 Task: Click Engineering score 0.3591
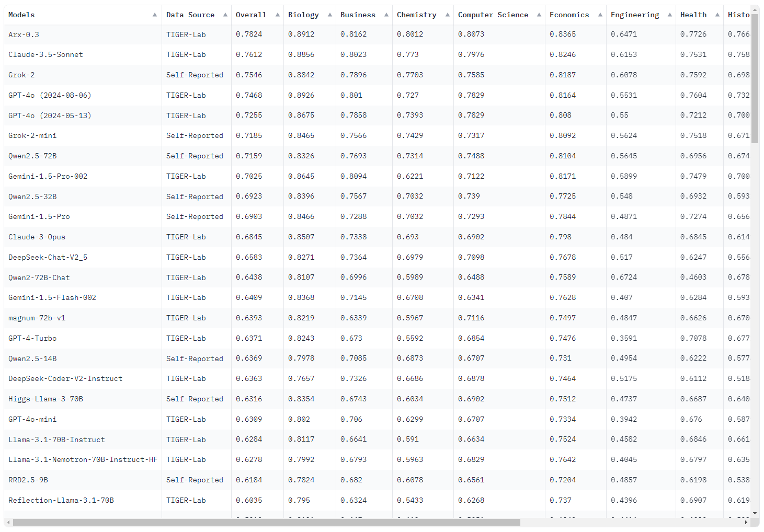pos(624,338)
